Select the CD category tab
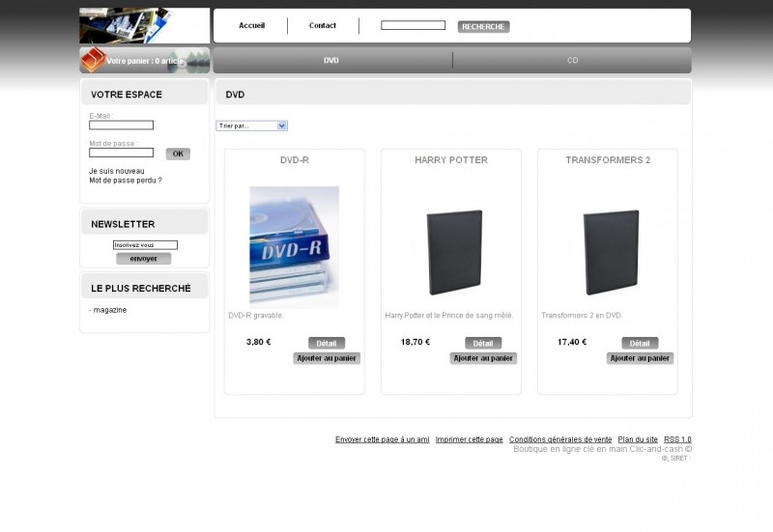 point(572,60)
